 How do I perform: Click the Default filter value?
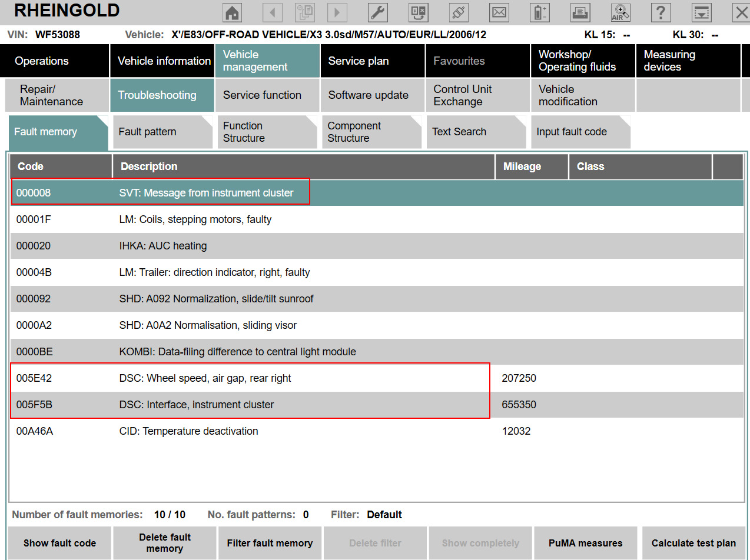pyautogui.click(x=384, y=515)
